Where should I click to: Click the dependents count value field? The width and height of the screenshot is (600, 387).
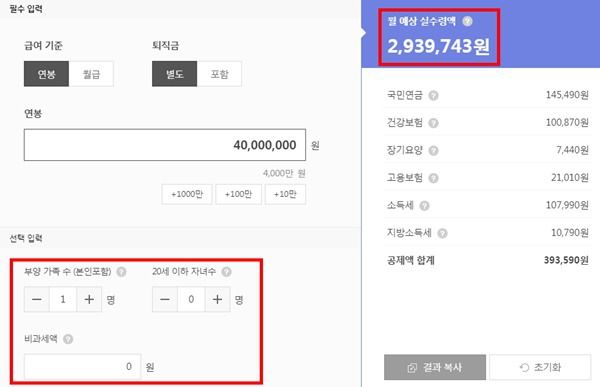tap(63, 299)
